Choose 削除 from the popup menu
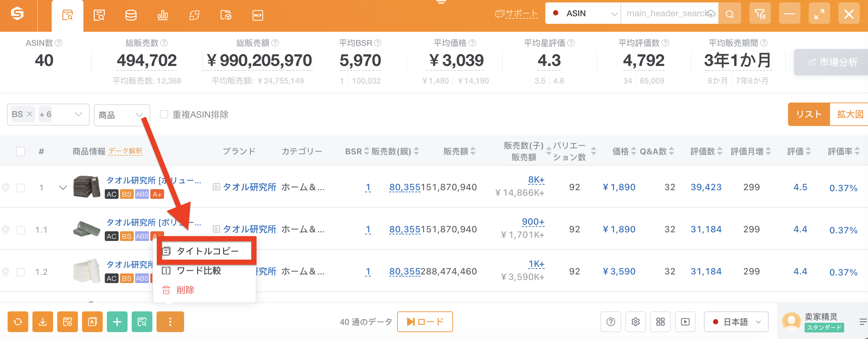 pyautogui.click(x=204, y=290)
